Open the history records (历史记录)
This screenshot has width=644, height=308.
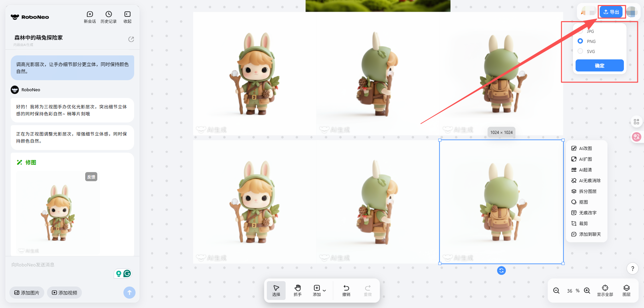click(x=108, y=17)
